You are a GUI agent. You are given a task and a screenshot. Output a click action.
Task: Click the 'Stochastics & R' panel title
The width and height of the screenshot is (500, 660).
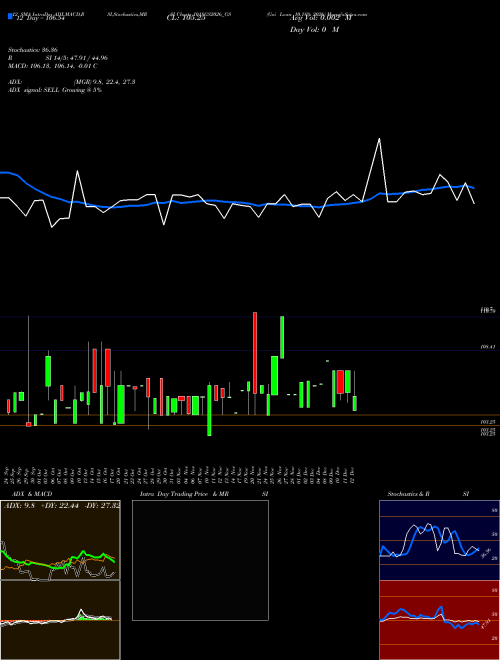pyautogui.click(x=408, y=494)
